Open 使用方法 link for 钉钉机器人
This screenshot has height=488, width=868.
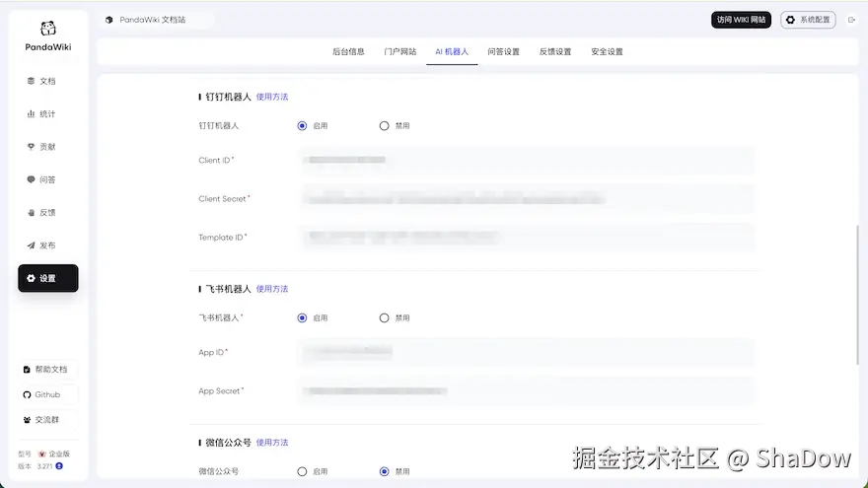pos(272,97)
